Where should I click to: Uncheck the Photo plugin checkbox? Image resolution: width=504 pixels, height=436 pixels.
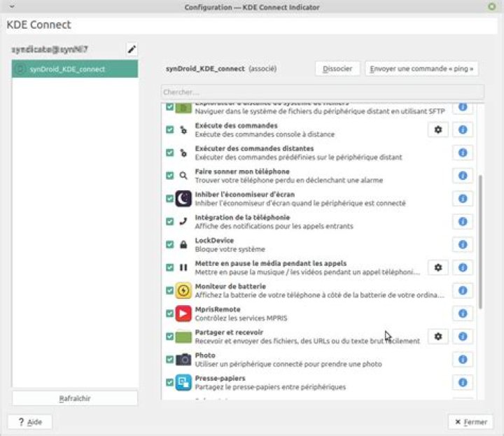(169, 360)
